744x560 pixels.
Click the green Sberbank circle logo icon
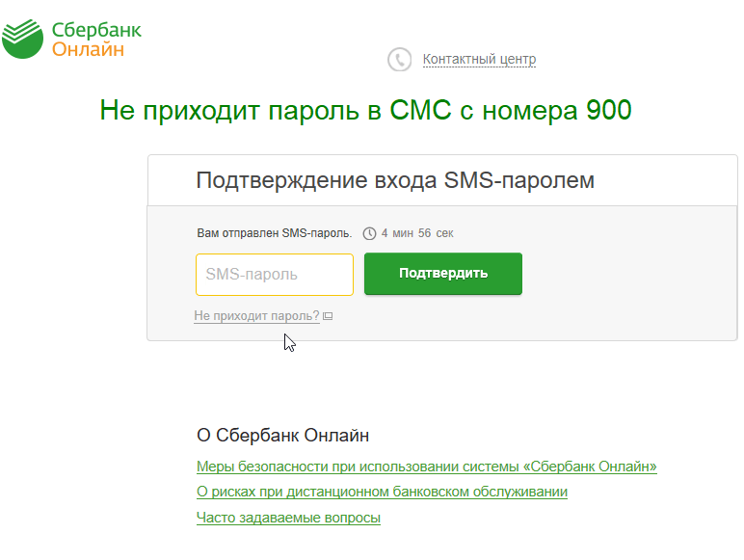[22, 38]
